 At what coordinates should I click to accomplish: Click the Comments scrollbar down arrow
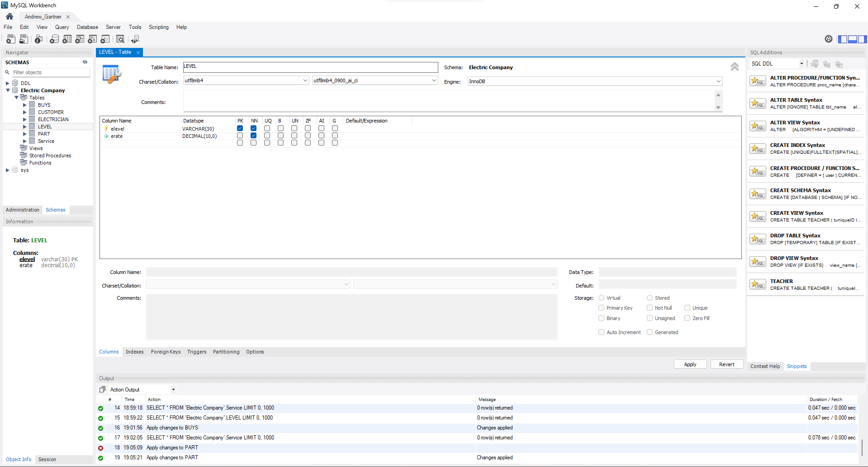click(x=718, y=108)
